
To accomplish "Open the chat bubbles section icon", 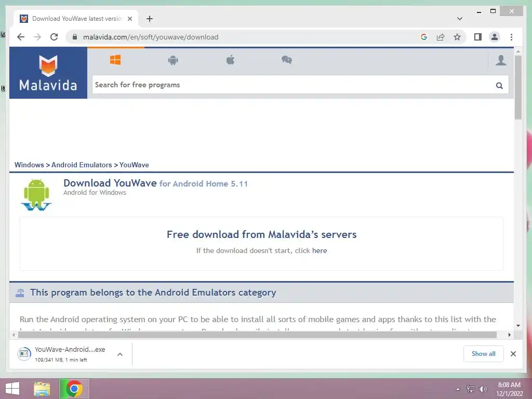I will [287, 60].
